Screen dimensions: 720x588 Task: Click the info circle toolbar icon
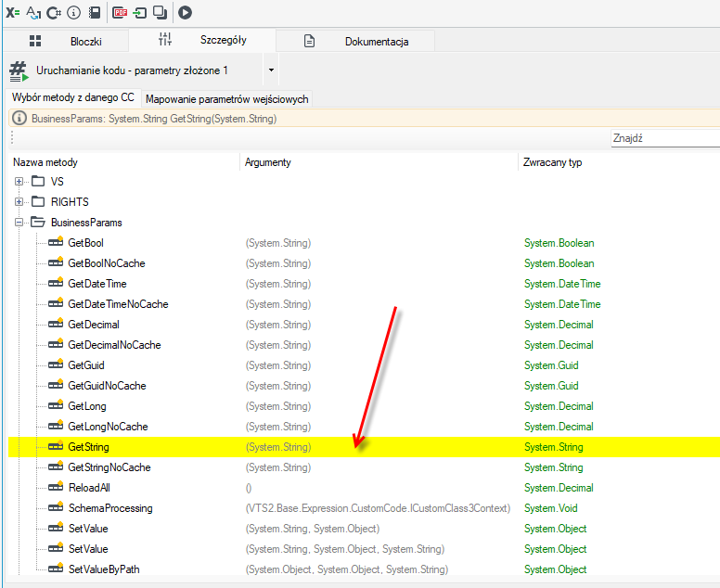(x=73, y=12)
